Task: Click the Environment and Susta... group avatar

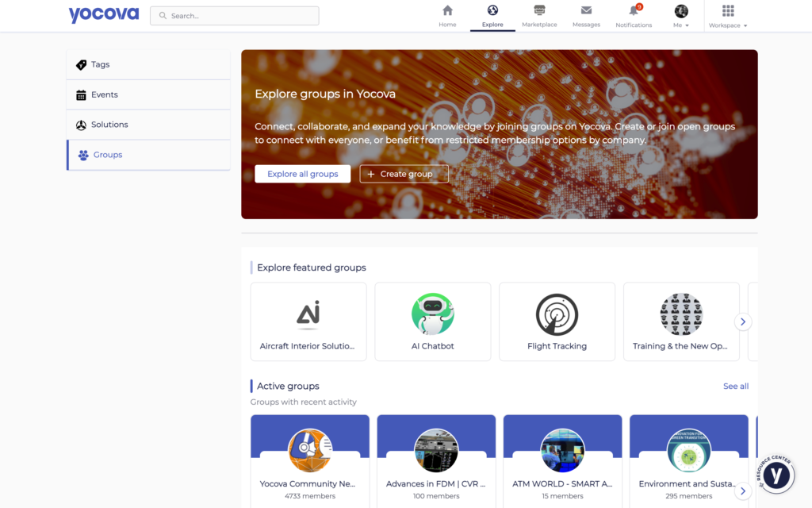Action: pyautogui.click(x=689, y=450)
